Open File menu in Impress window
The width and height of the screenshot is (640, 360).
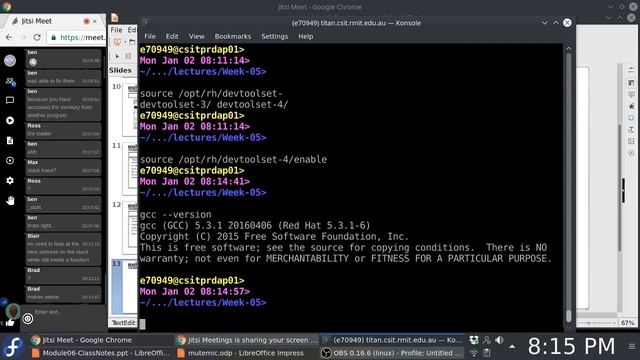tap(116, 30)
